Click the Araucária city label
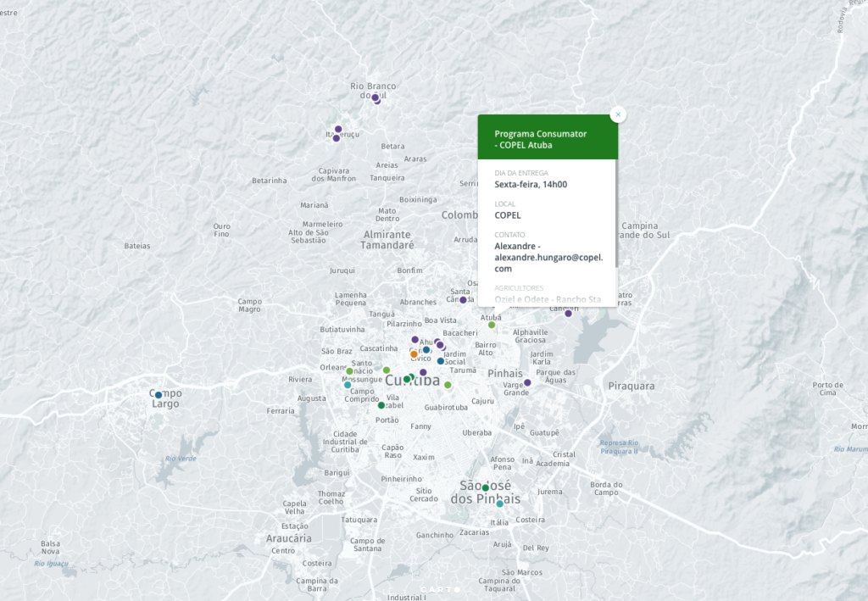Viewport: 868px width, 601px height. (288, 538)
